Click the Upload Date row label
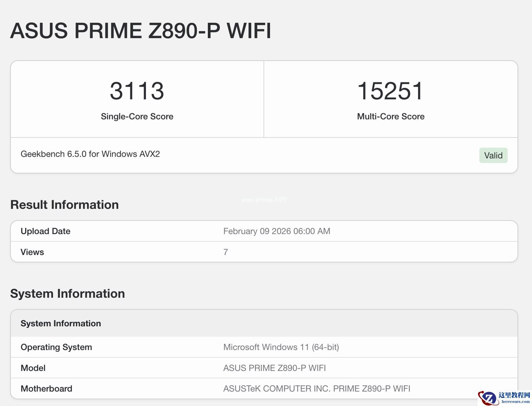This screenshot has height=406, width=532. (45, 231)
